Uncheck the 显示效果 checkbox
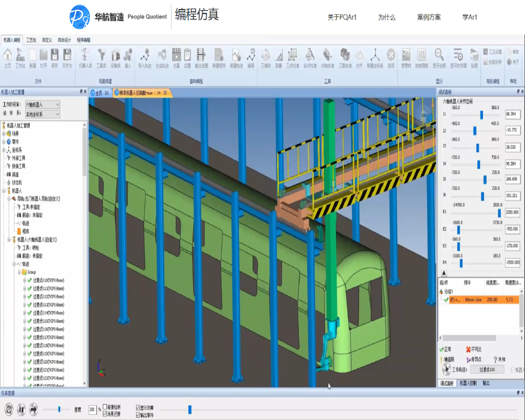Viewport: 525px width, 420px height. tap(138, 408)
